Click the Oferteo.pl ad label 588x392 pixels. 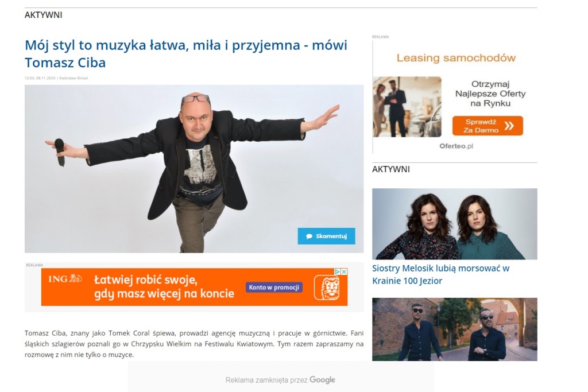(456, 146)
